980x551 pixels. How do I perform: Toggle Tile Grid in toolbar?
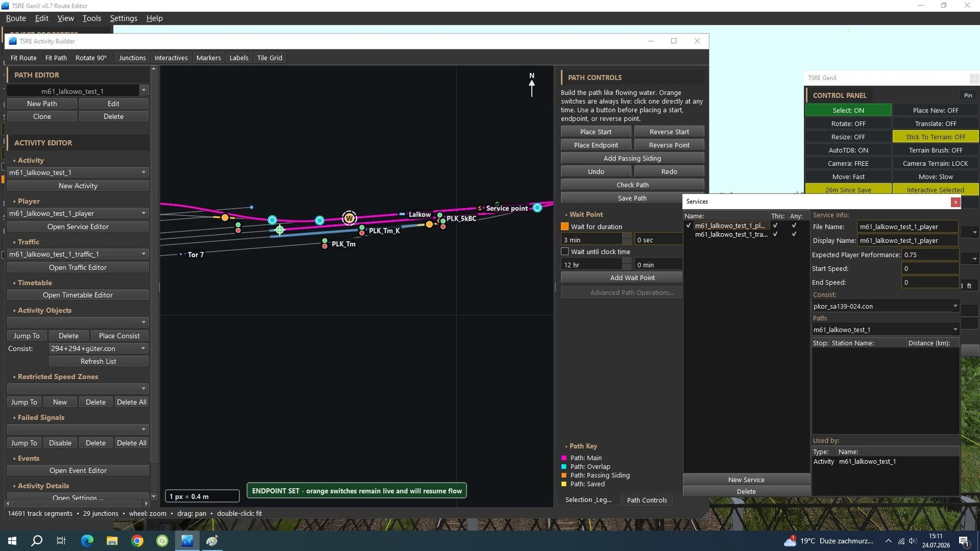click(x=270, y=58)
